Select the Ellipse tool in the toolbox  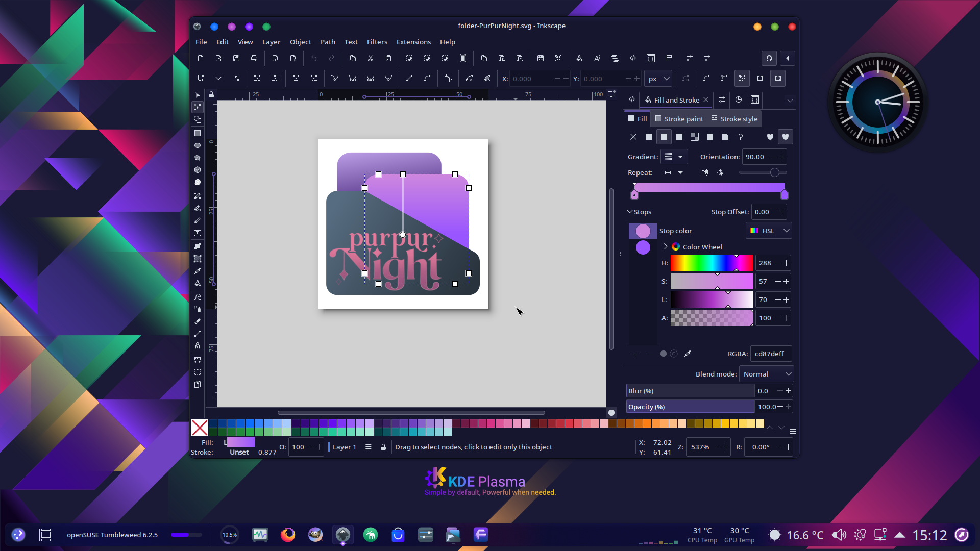click(x=198, y=145)
